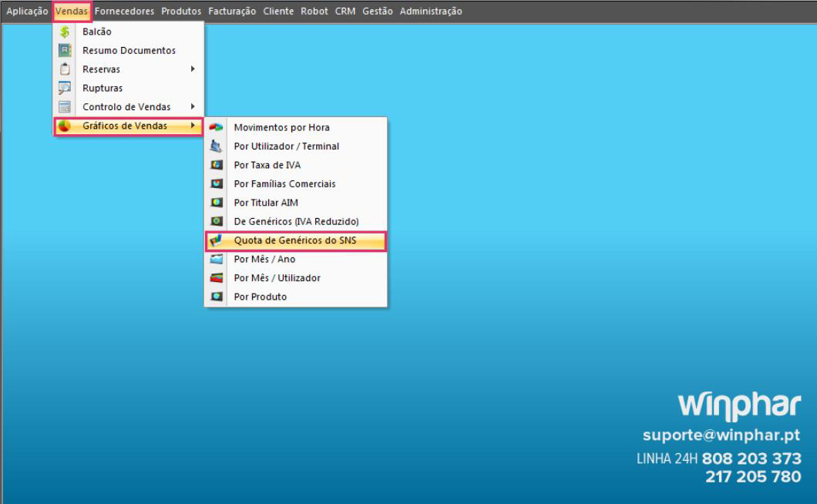Screen dimensions: 817x504
Task: Choose Controlo de Vendas entry
Action: point(128,107)
